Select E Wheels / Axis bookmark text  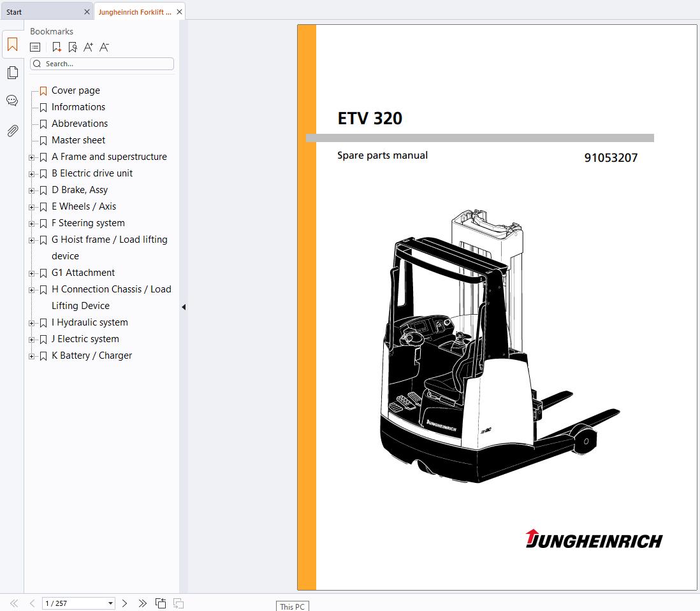click(84, 206)
